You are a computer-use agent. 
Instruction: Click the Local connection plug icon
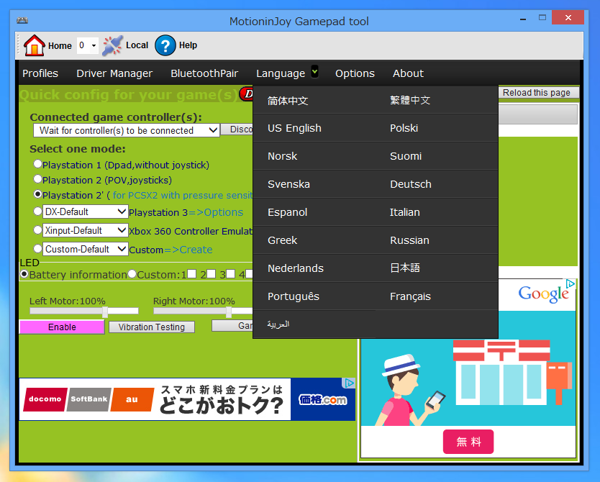(112, 45)
